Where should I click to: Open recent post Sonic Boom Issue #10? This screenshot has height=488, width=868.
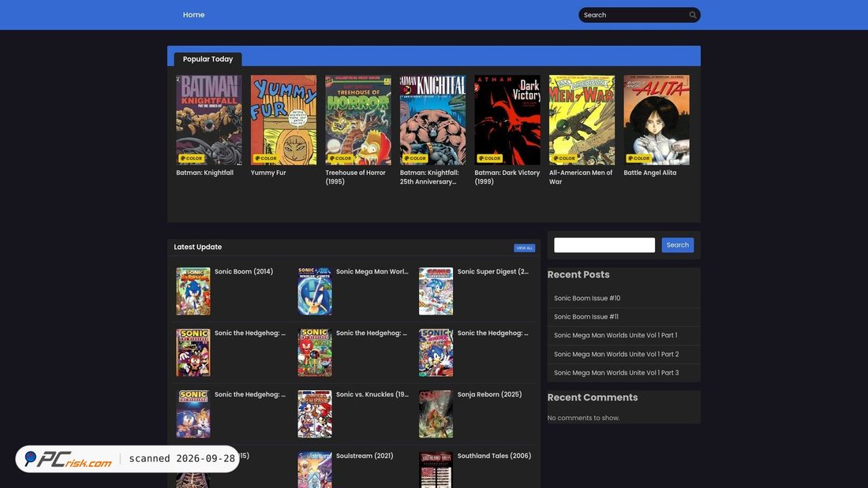[587, 298]
